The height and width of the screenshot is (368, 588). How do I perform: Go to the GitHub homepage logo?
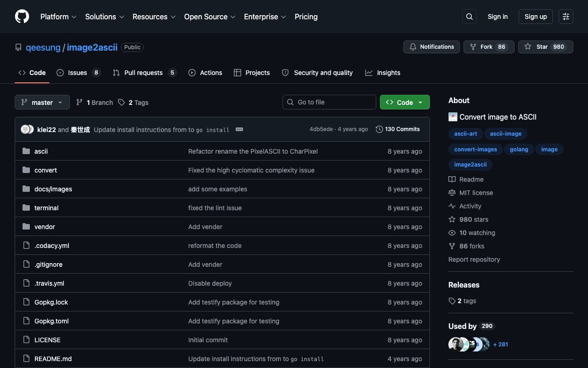pyautogui.click(x=22, y=17)
